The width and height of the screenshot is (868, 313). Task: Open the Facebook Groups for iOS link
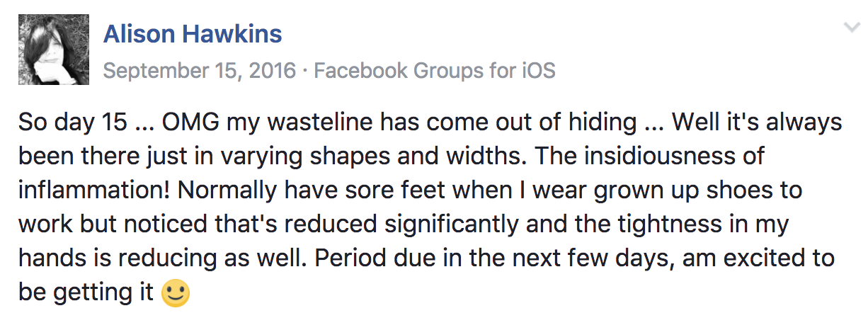(434, 70)
